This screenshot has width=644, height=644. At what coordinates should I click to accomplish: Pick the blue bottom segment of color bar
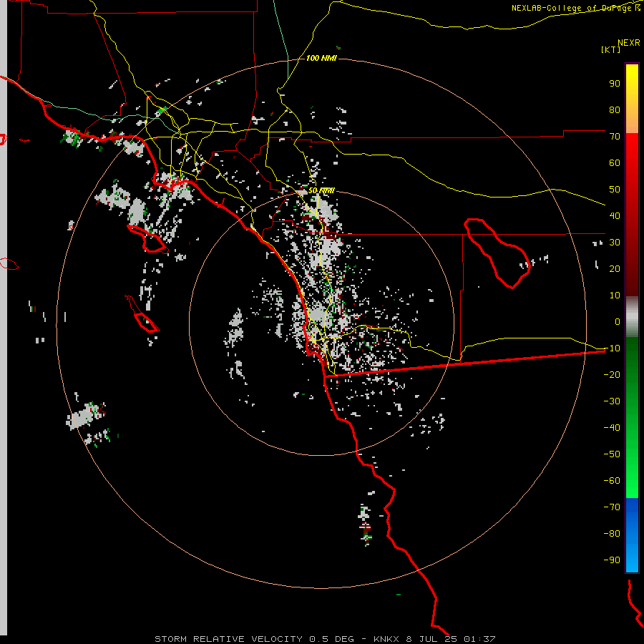click(632, 535)
